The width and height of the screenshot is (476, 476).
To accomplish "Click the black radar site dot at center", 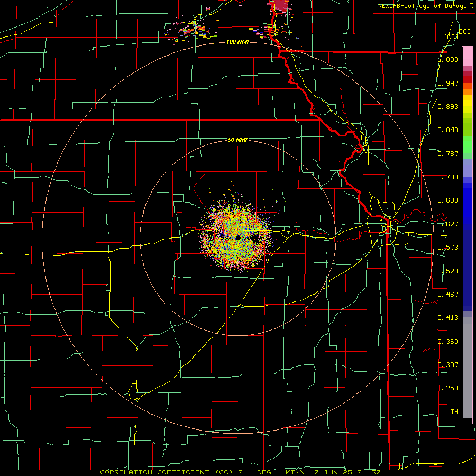I will point(238,237).
